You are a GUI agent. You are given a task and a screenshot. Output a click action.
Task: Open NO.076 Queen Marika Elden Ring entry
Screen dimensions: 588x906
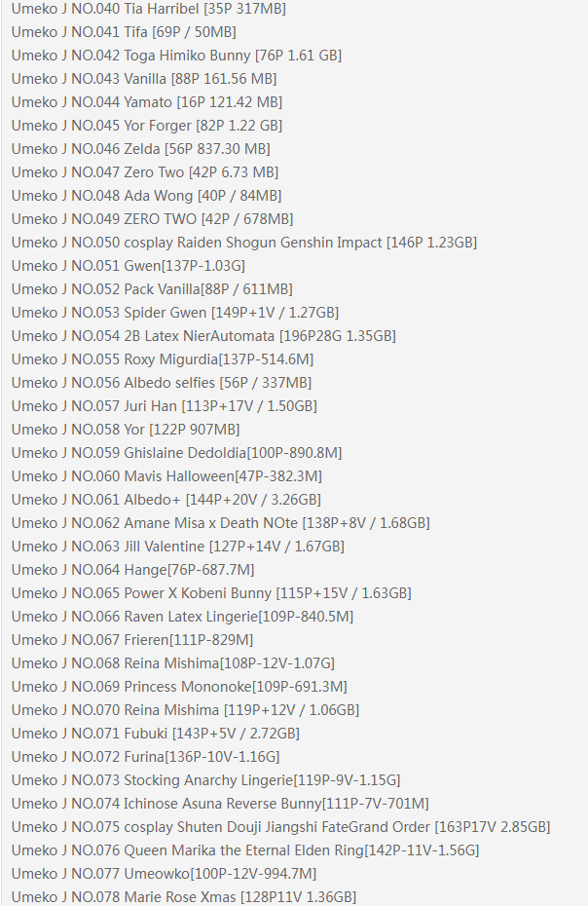point(245,850)
